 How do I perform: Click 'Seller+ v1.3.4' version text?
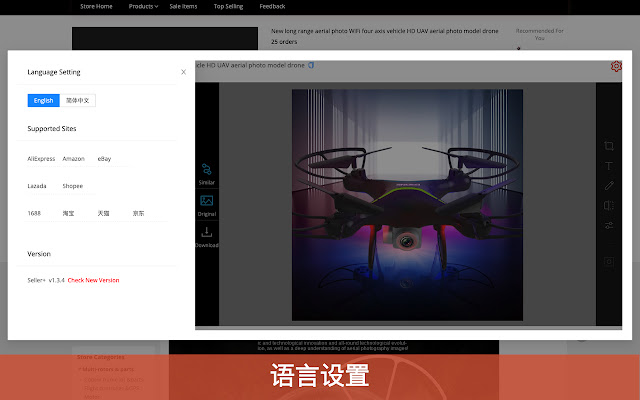46,280
